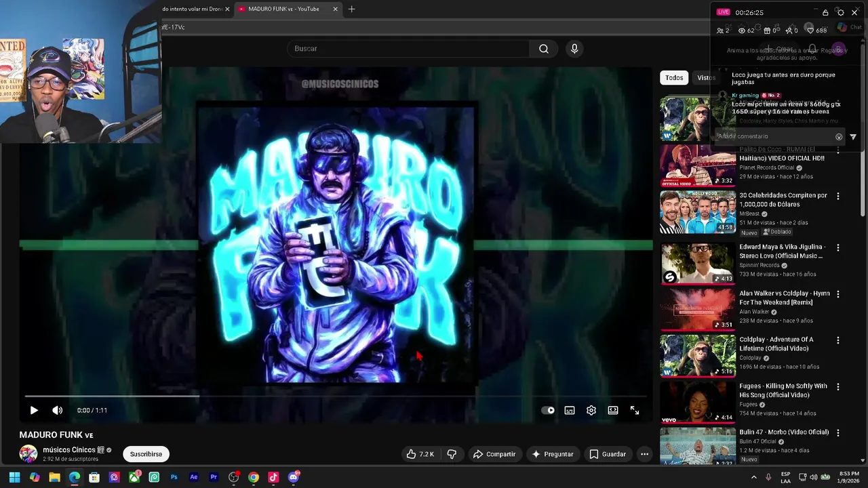This screenshot has width=868, height=488.
Task: Open After Effects from the taskbar
Action: [194, 477]
